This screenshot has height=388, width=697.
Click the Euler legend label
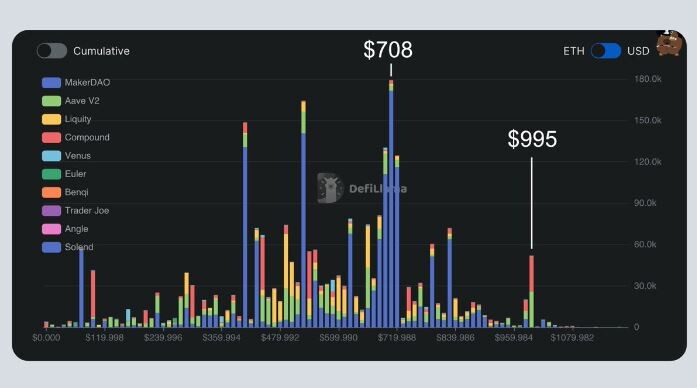[x=75, y=174]
